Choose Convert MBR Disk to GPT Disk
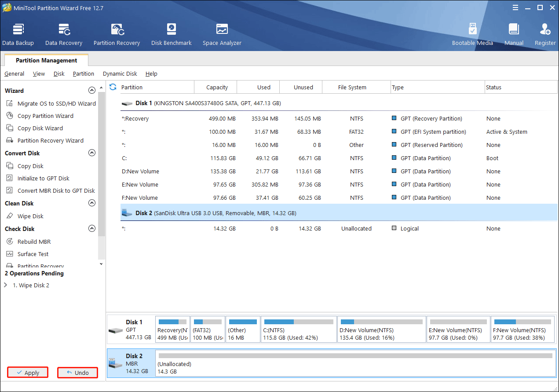559x392 pixels. tap(51, 191)
